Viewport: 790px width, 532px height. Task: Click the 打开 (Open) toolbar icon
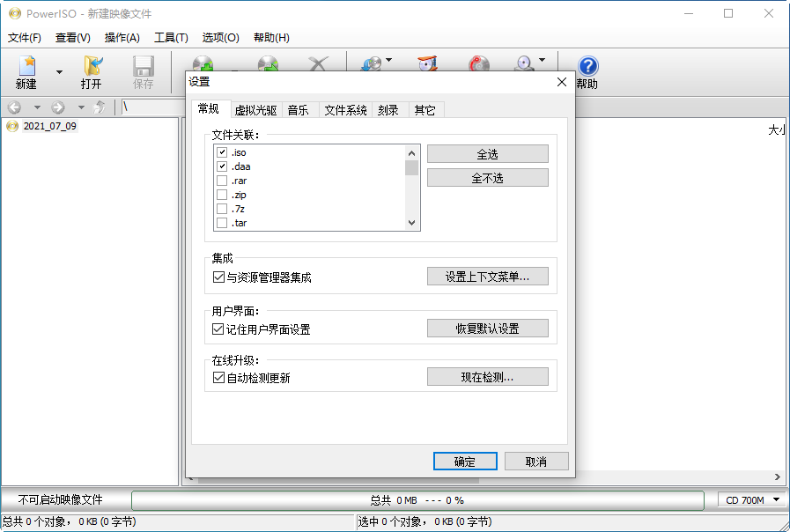coord(92,72)
